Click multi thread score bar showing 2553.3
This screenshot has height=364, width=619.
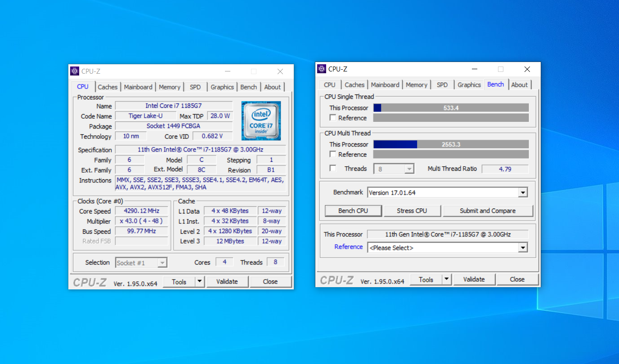451,144
